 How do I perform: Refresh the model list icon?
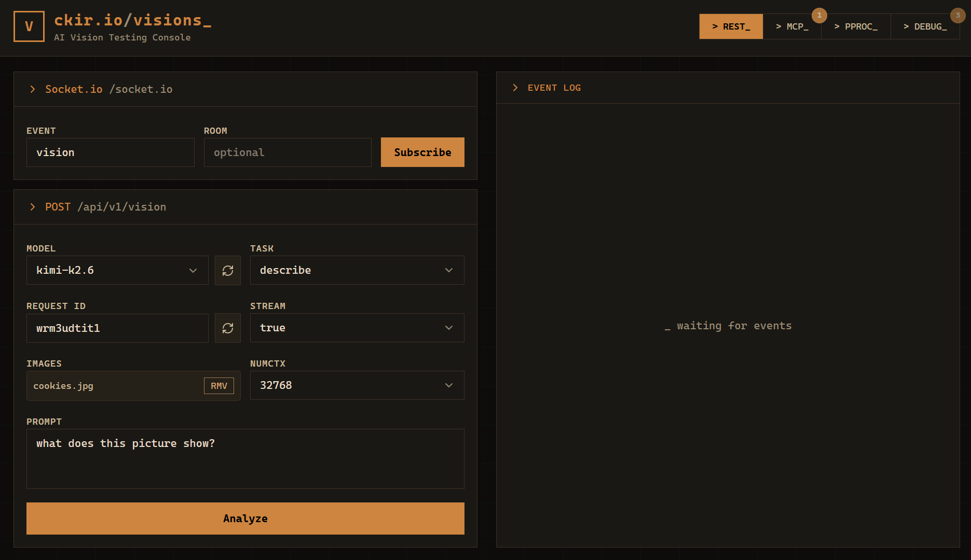[x=228, y=270]
